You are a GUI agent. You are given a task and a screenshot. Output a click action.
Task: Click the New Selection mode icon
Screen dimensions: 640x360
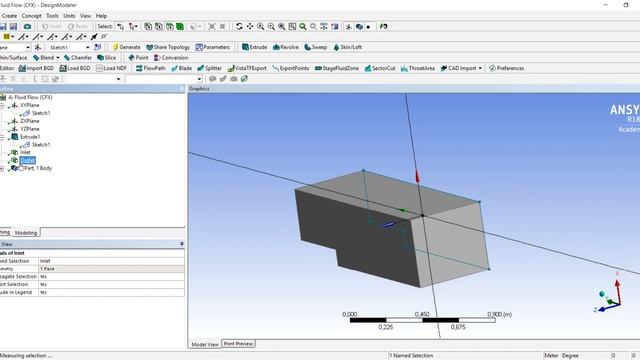coord(121,27)
